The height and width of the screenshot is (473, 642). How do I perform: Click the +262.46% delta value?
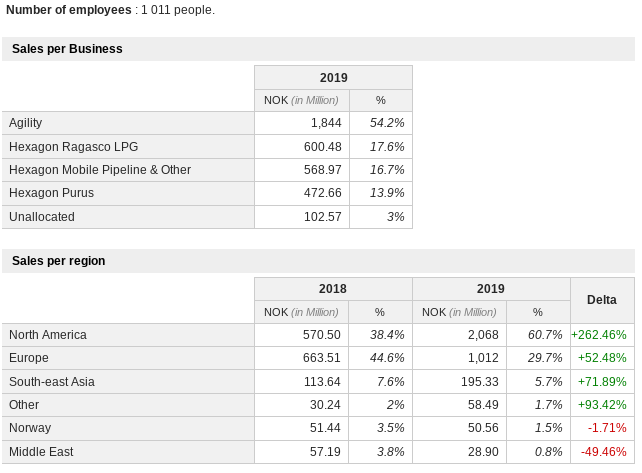click(599, 335)
